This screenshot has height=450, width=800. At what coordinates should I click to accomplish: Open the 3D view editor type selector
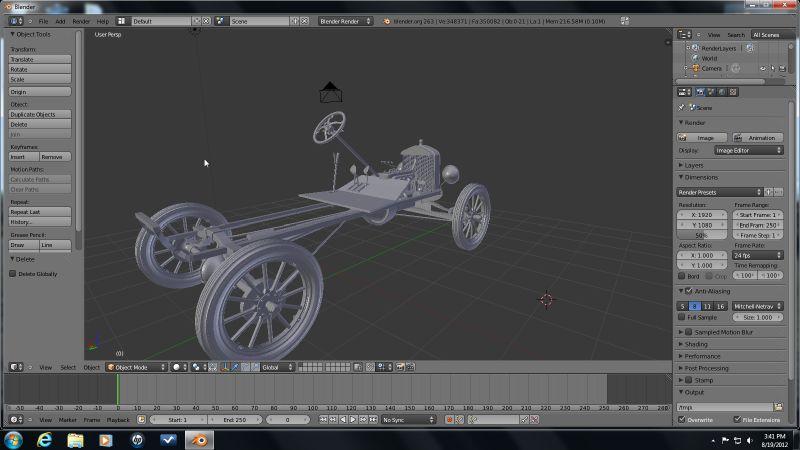[16, 367]
